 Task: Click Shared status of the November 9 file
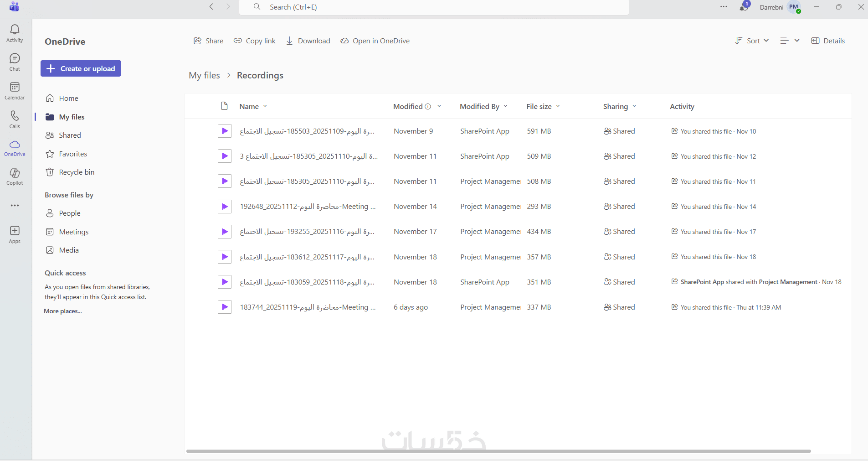619,131
